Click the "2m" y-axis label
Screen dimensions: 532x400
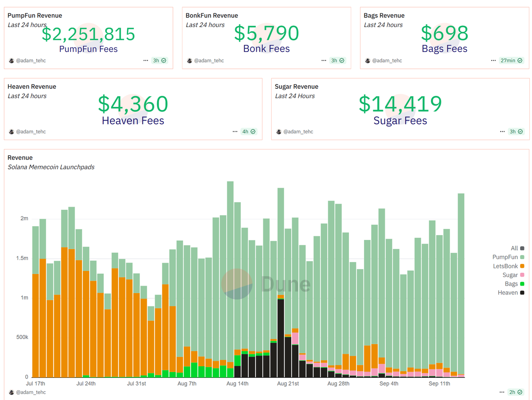point(24,219)
